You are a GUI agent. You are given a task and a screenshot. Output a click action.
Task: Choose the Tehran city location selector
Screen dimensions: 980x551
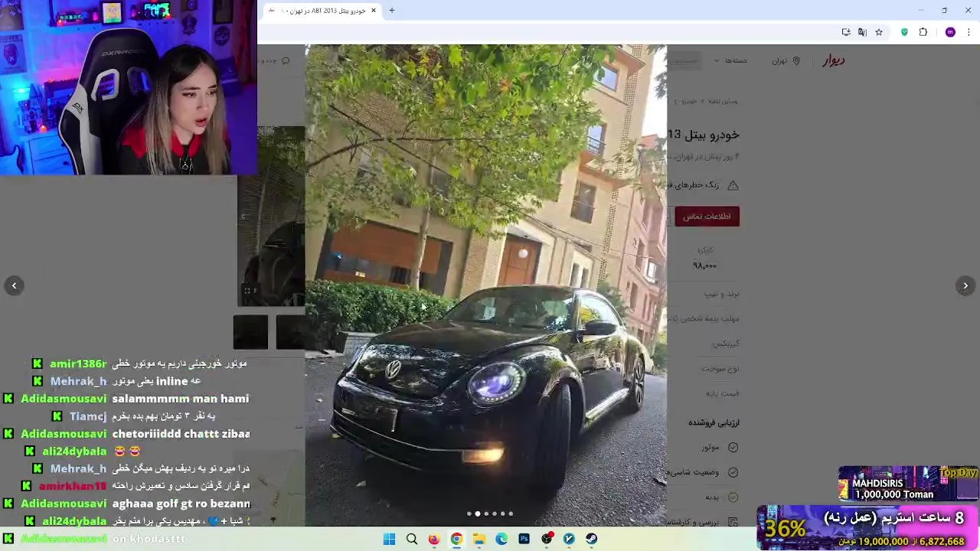click(786, 60)
